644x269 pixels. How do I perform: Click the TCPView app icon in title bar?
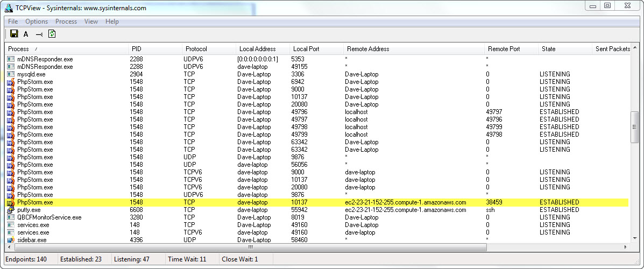point(8,8)
